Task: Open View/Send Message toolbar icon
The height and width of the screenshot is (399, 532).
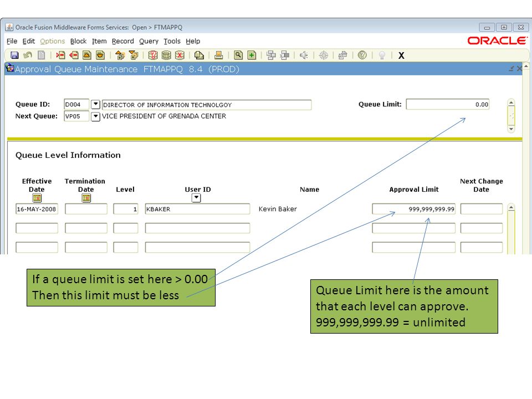Action: 199,55
